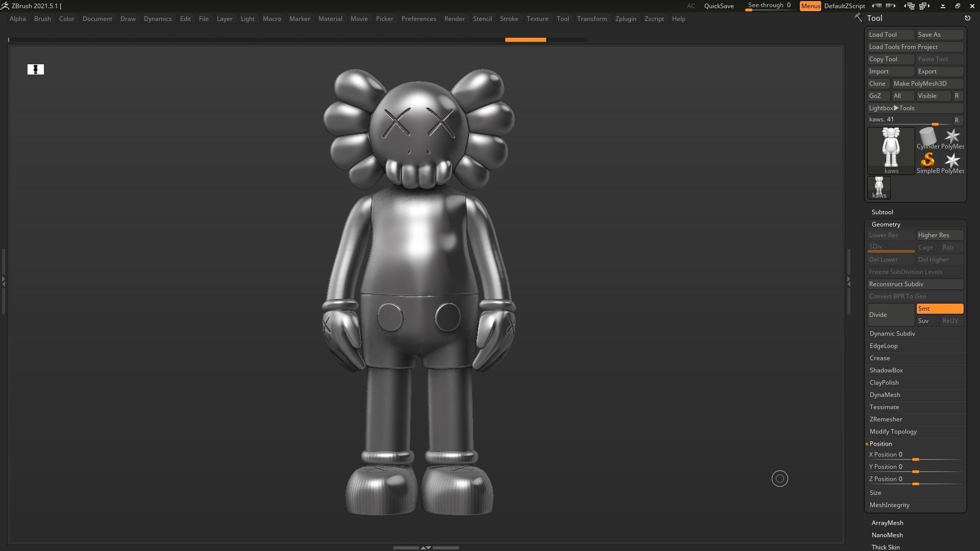
Task: Click the circular arrow icon beside Tool title
Action: pos(967,18)
